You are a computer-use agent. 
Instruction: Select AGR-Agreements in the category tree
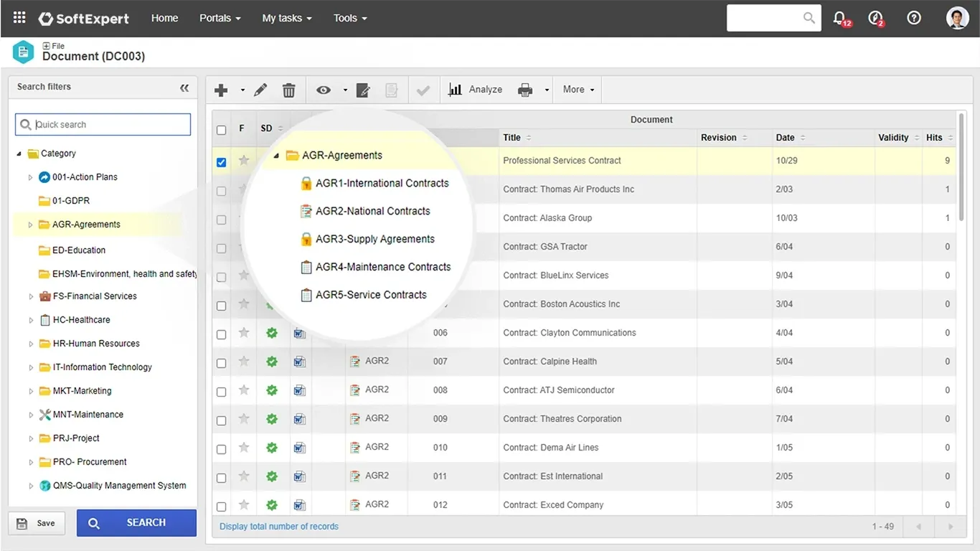(86, 225)
